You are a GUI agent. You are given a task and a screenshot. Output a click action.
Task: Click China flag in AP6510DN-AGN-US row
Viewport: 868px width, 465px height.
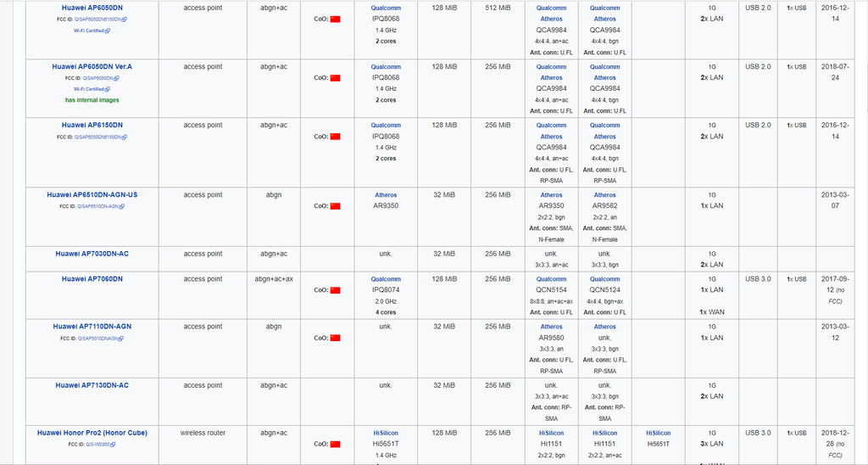coord(335,206)
